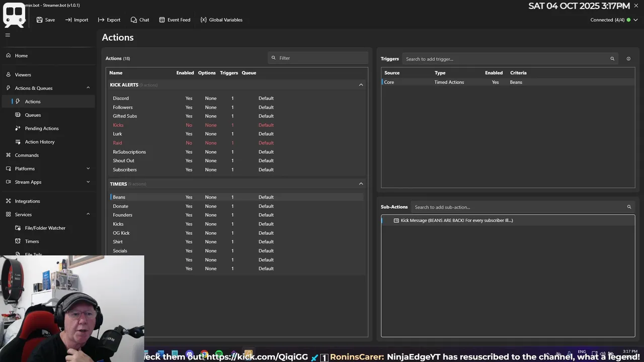Select the Followers action
Image resolution: width=644 pixels, height=362 pixels.
236,107
